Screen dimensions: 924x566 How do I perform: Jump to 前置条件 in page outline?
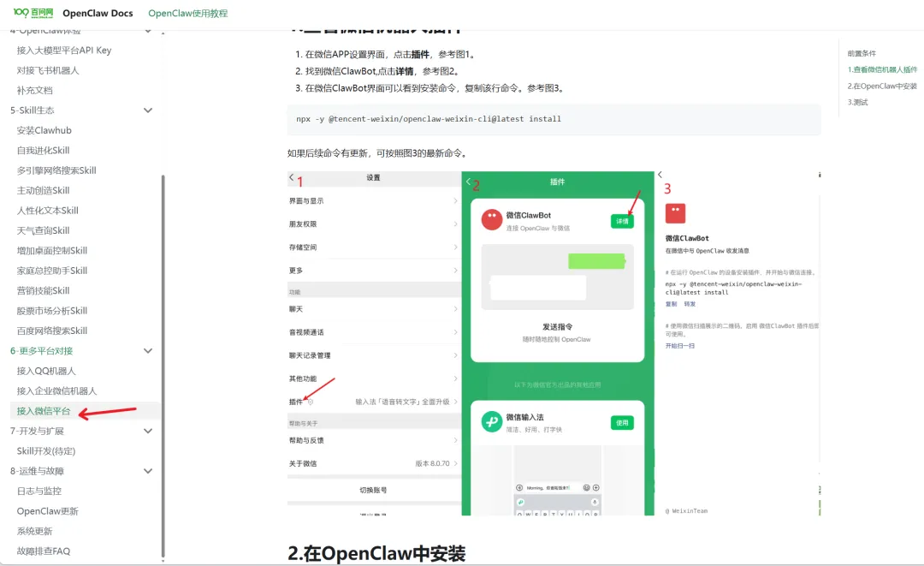coord(862,53)
